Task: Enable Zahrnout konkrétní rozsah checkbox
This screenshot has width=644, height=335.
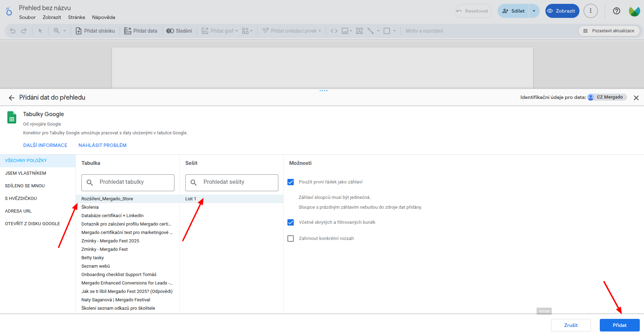Action: tap(291, 239)
